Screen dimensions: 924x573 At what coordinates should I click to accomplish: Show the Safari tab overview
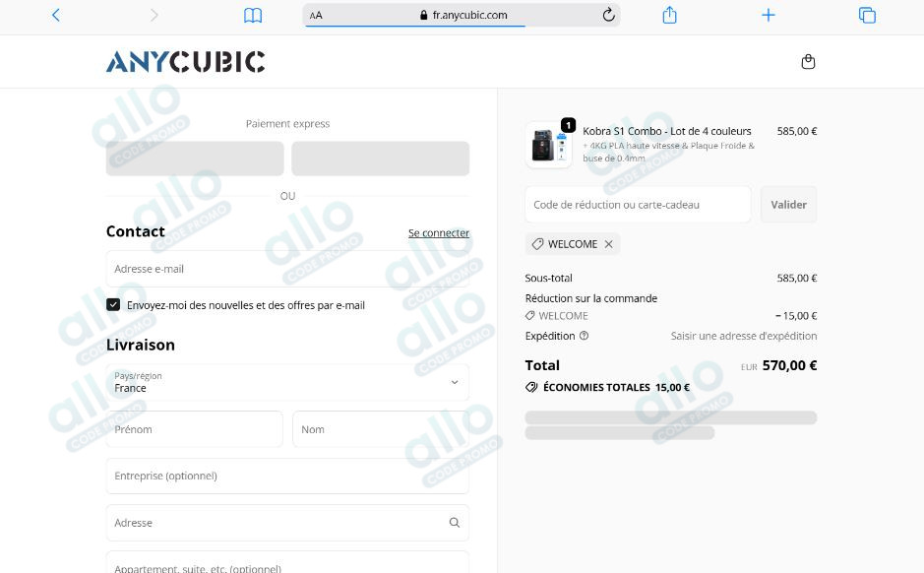pyautogui.click(x=866, y=15)
